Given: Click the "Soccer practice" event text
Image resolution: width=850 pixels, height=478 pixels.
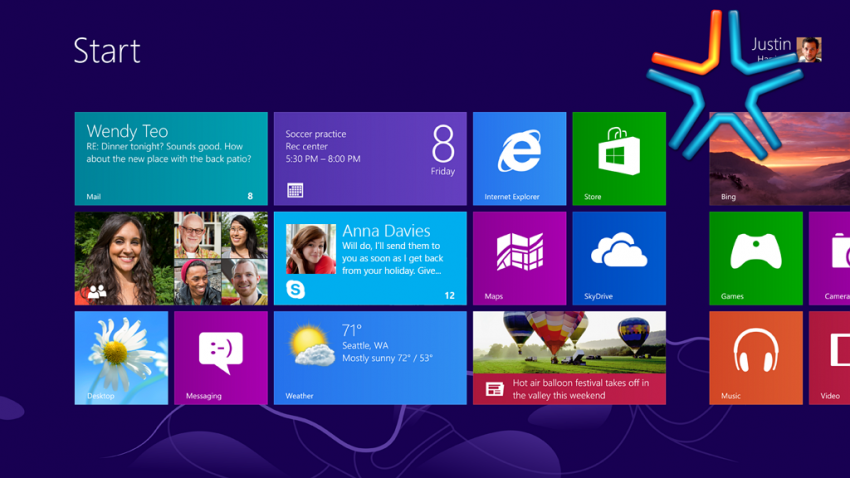Looking at the screenshot, I should (315, 134).
